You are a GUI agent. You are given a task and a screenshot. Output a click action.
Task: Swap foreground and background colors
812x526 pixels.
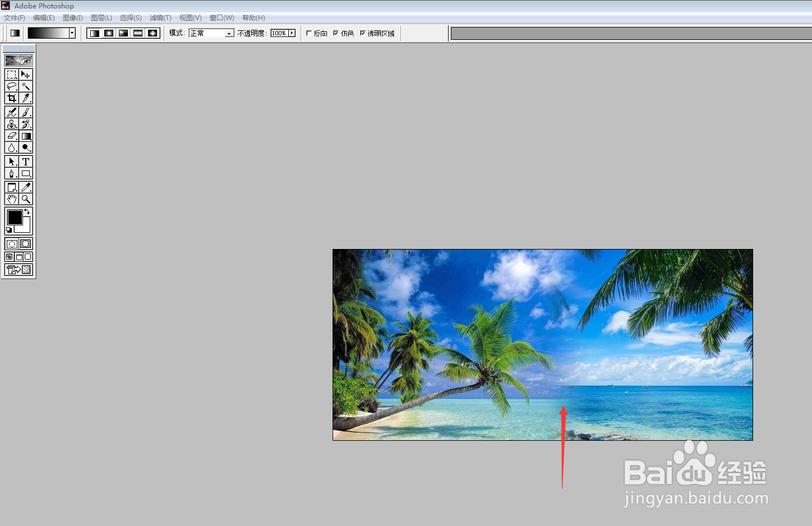click(x=27, y=211)
